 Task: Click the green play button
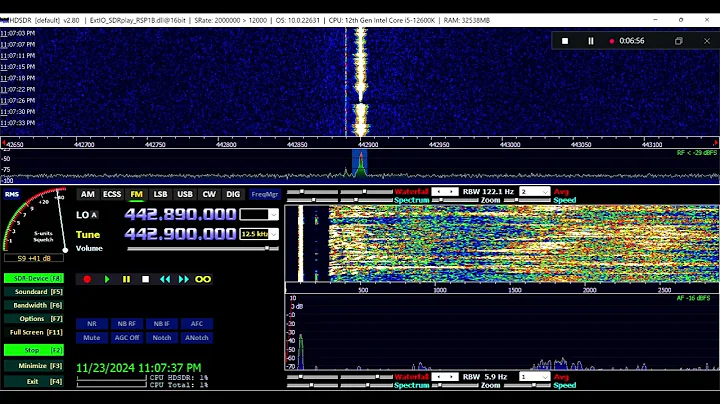click(x=107, y=279)
